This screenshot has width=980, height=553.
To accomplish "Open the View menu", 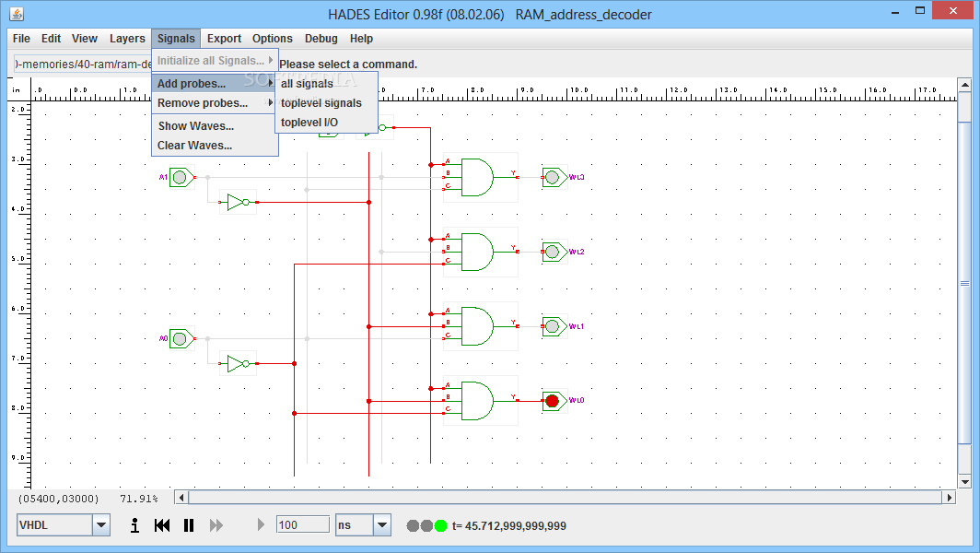I will tap(85, 38).
